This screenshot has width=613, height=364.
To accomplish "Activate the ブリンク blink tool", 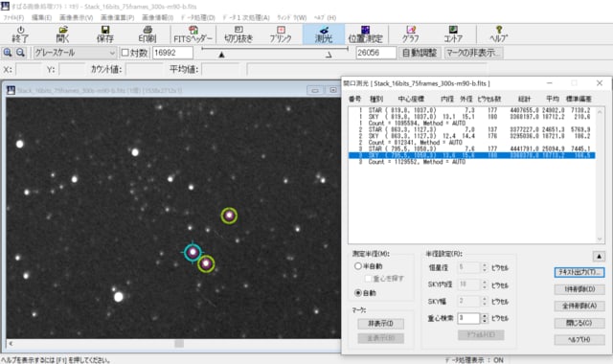I will (x=281, y=34).
